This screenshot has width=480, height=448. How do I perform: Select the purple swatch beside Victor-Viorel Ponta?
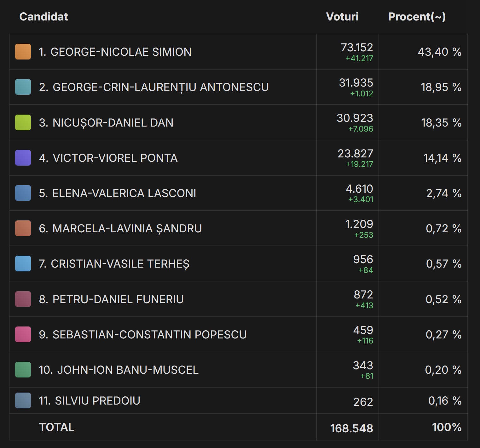(23, 158)
